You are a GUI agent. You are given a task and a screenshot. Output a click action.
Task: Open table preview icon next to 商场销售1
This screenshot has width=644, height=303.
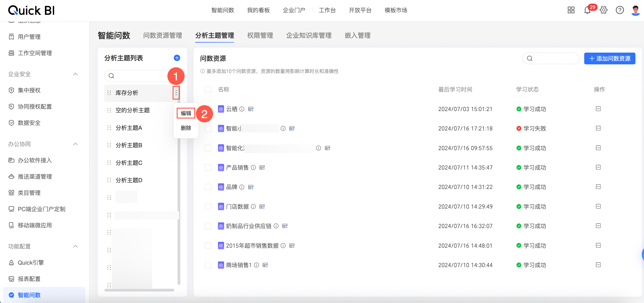coord(265,265)
